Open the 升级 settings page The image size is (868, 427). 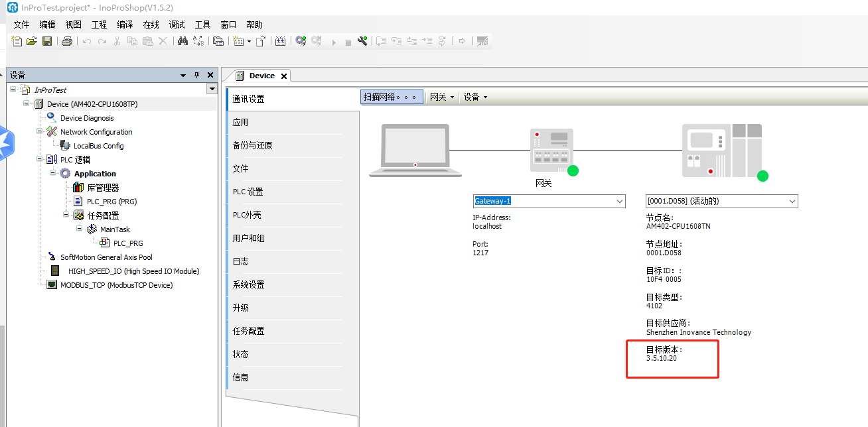[x=241, y=307]
